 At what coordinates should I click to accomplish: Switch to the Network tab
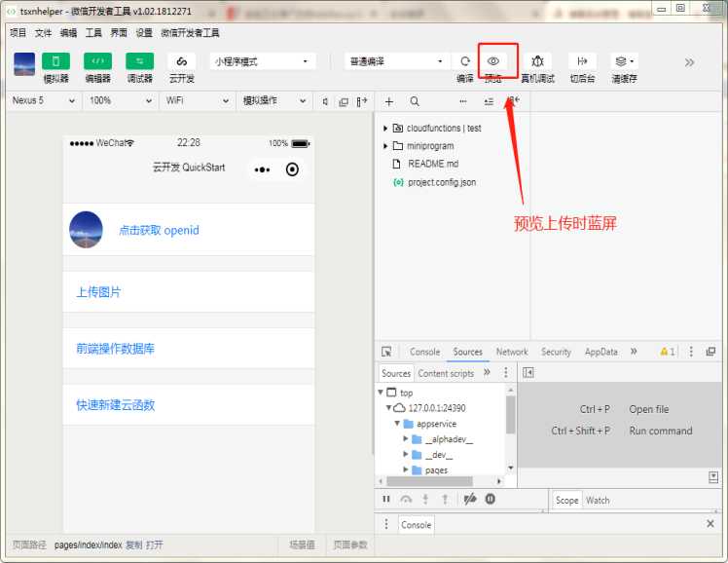tap(512, 352)
